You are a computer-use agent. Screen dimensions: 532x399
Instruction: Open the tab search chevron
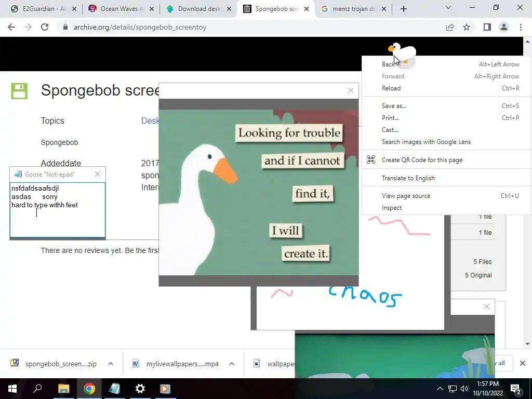(x=448, y=7)
